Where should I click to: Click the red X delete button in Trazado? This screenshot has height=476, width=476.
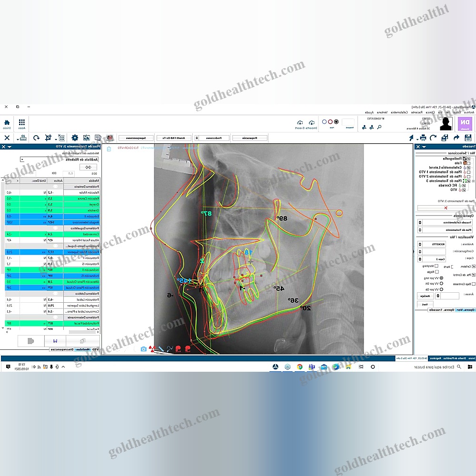coord(446,208)
